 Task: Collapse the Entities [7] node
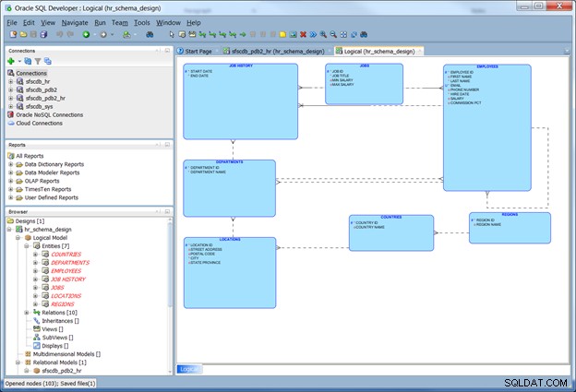(x=27, y=246)
